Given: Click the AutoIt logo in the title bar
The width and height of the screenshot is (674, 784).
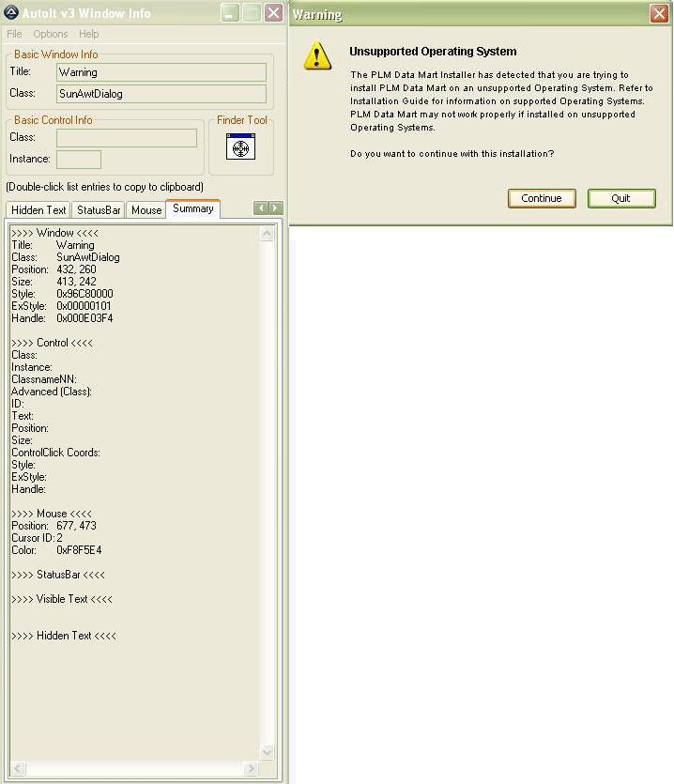Looking at the screenshot, I should [x=12, y=13].
